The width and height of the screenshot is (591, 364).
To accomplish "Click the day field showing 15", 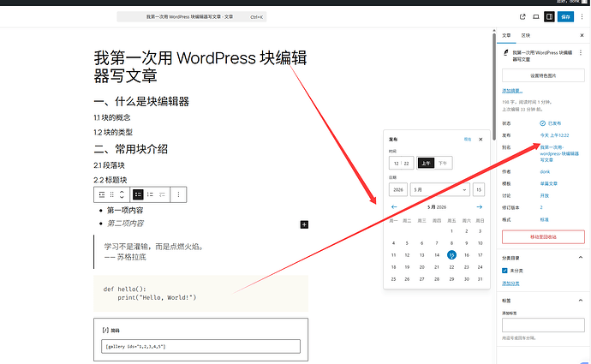I will (479, 189).
